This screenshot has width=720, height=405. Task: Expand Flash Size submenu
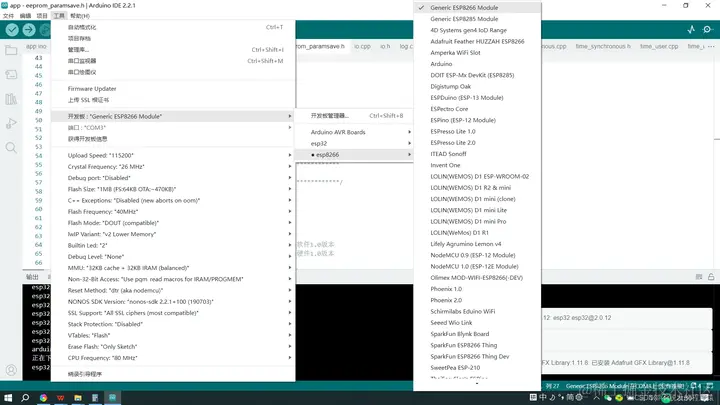[173, 189]
